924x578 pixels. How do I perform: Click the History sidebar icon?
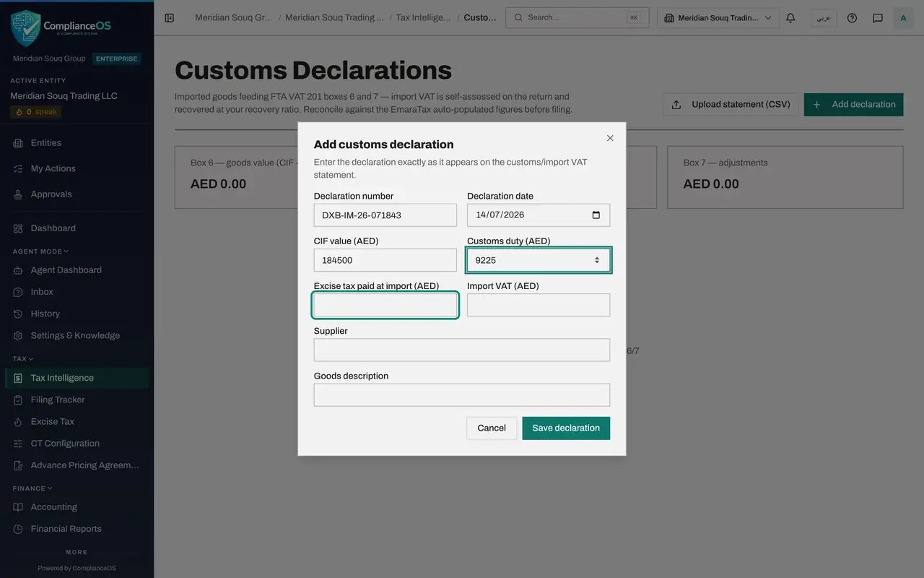[x=18, y=314]
